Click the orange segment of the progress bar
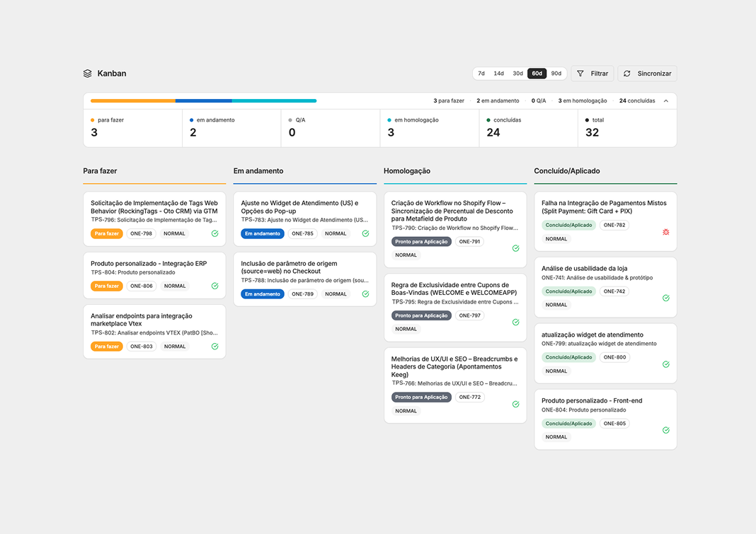This screenshot has height=534, width=756. coord(133,100)
